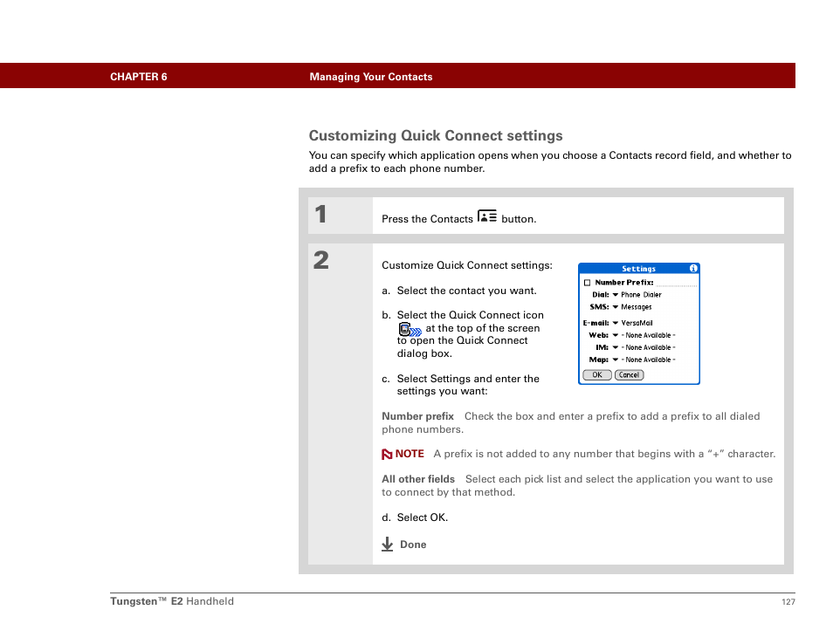Click the NOTE flag icon

pos(387,454)
